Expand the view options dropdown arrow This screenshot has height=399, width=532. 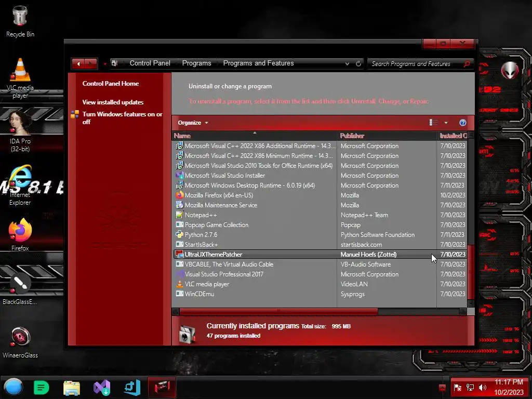(446, 123)
